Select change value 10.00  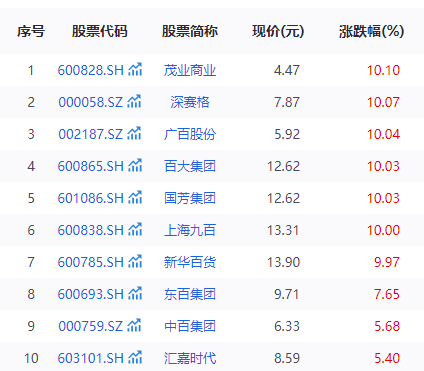click(x=383, y=230)
